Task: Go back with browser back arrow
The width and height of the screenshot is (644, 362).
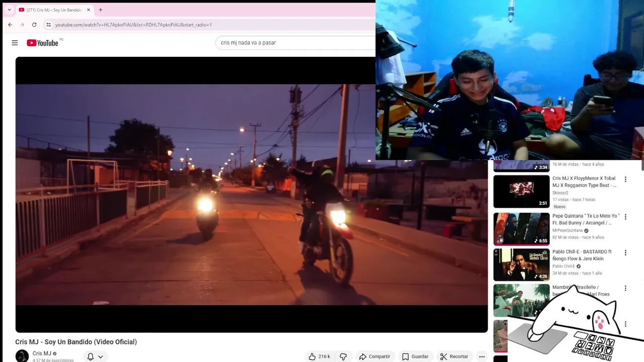Action: pos(10,25)
